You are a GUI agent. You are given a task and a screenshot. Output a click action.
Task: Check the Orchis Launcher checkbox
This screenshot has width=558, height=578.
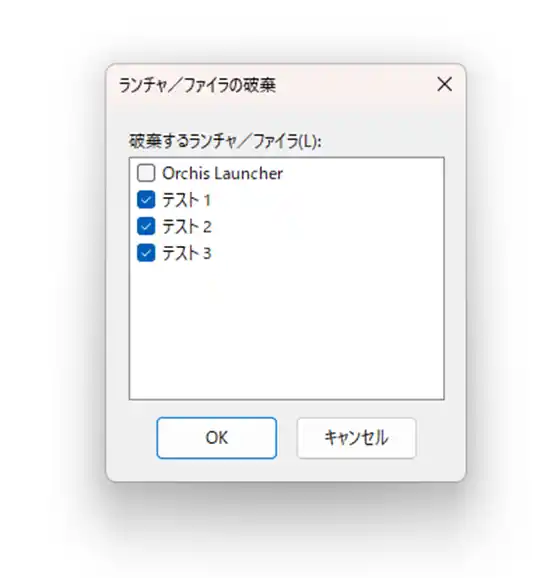pyautogui.click(x=146, y=173)
